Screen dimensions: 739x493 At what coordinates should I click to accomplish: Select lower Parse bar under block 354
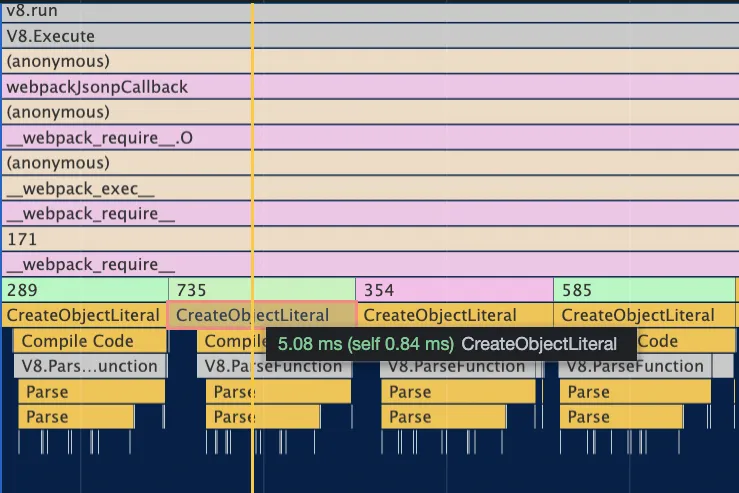443,417
